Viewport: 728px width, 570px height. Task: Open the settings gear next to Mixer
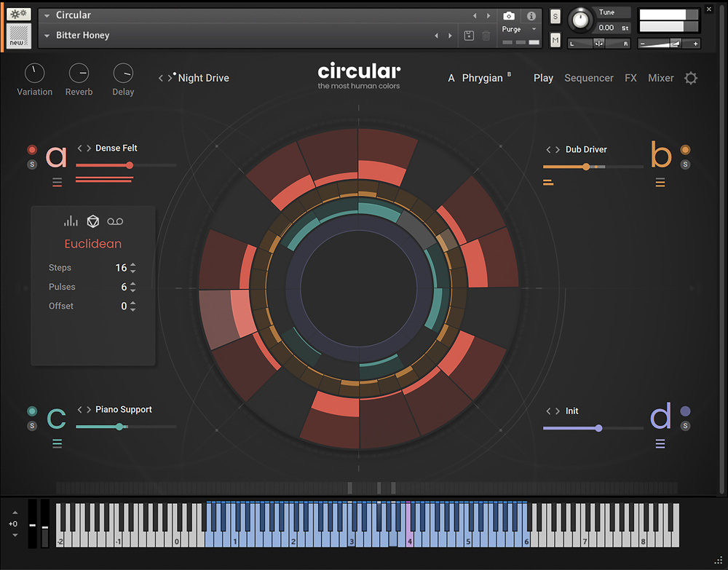click(691, 78)
